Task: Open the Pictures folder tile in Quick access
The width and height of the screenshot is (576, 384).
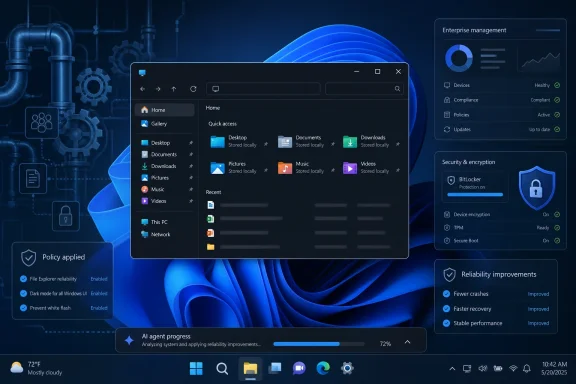Action: [239, 168]
